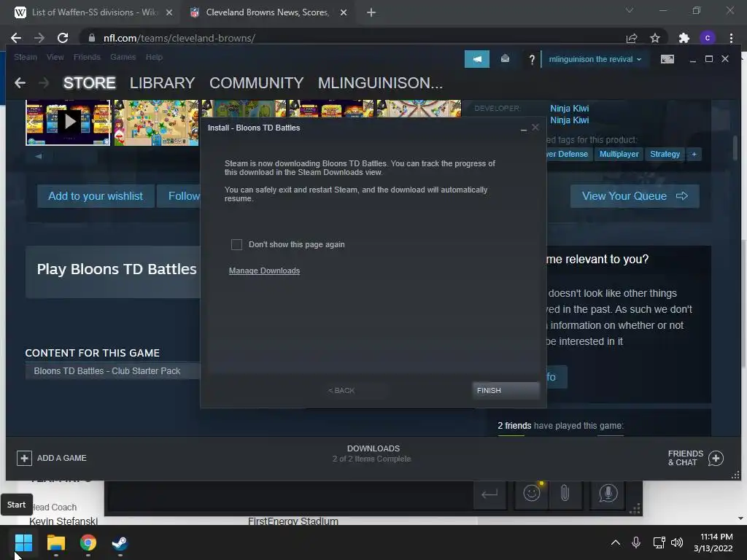This screenshot has width=747, height=560.
Task: Open the View menu in Steam
Action: pos(55,57)
